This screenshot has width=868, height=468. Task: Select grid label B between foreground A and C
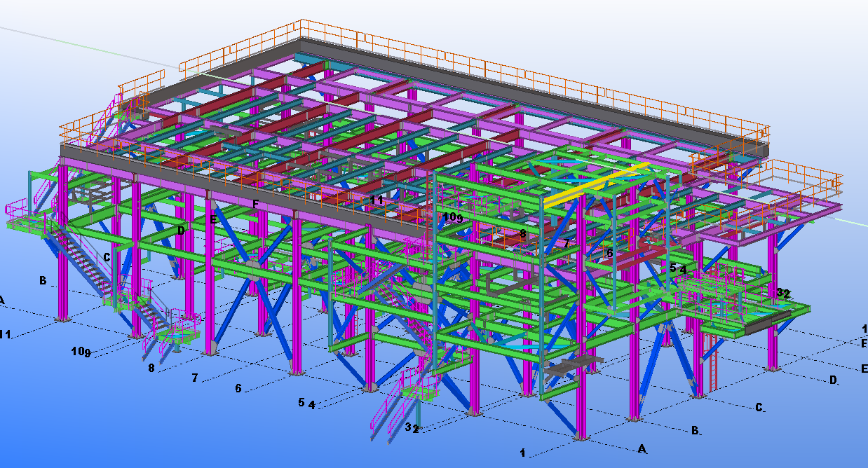[x=695, y=430]
